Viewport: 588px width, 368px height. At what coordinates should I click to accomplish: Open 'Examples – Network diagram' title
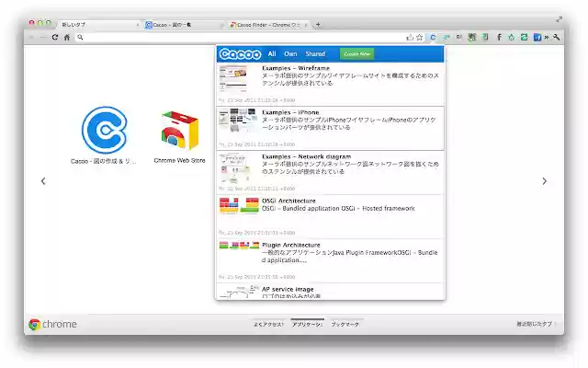pyautogui.click(x=306, y=156)
